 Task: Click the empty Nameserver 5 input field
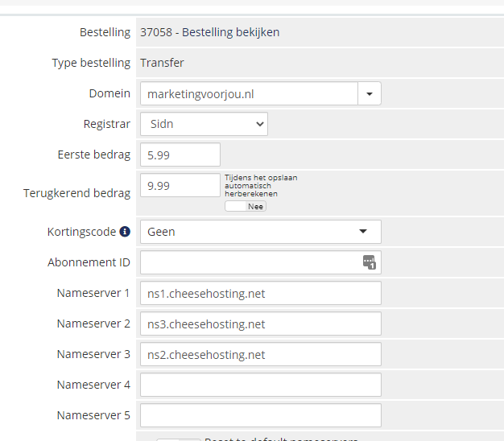260,415
